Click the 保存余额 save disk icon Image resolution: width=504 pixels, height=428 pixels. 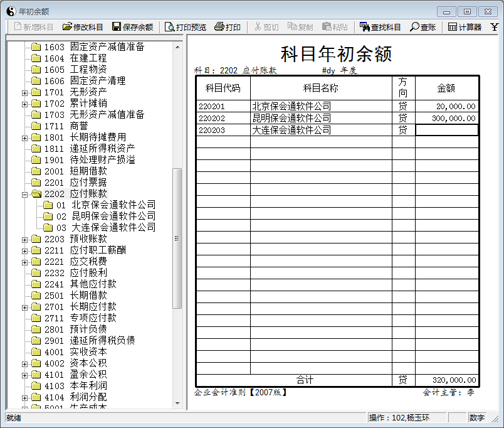(117, 27)
